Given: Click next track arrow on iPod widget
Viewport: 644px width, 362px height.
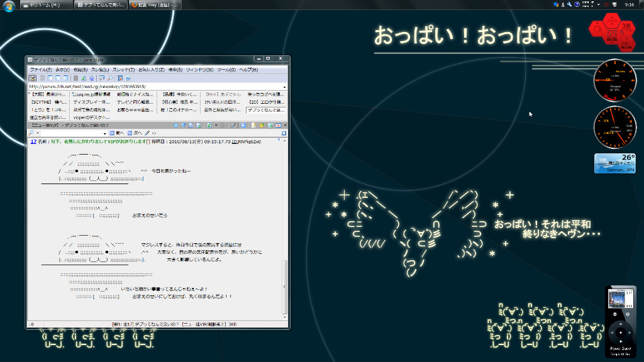Looking at the screenshot, I should pyautogui.click(x=630, y=332).
